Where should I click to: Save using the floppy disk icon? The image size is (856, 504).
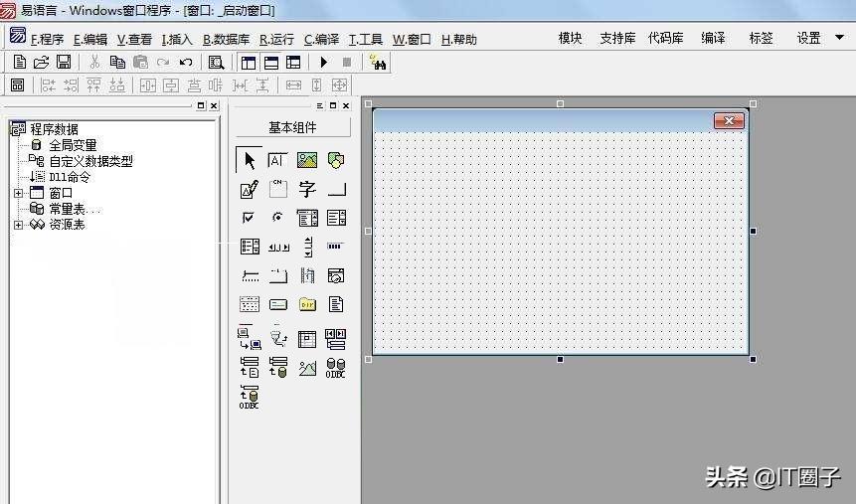click(64, 63)
